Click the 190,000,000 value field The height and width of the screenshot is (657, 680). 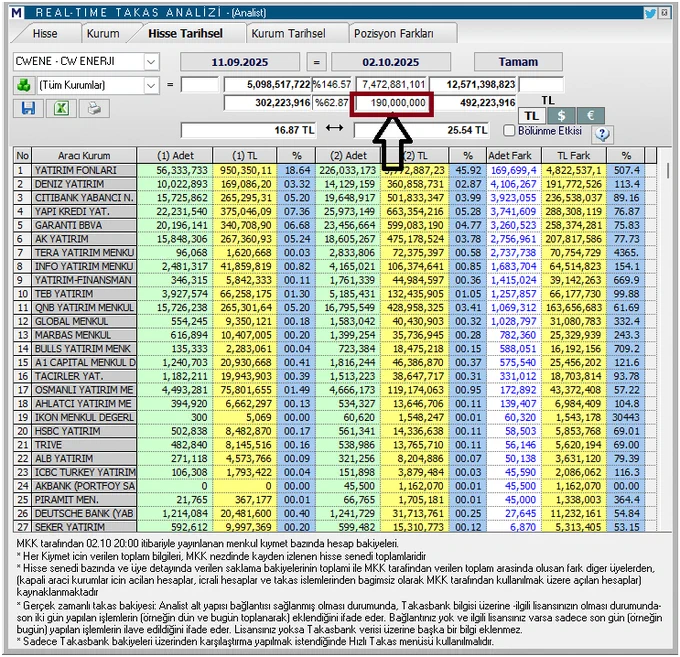coord(392,103)
